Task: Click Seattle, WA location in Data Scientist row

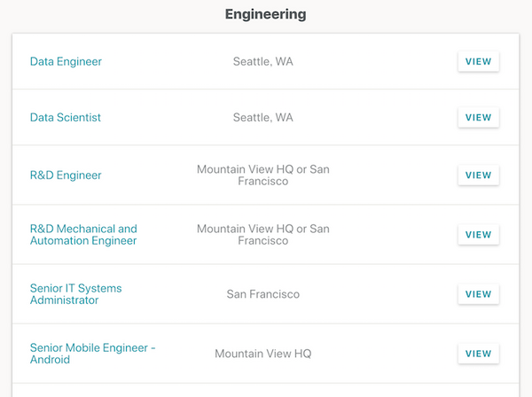Action: pos(263,118)
